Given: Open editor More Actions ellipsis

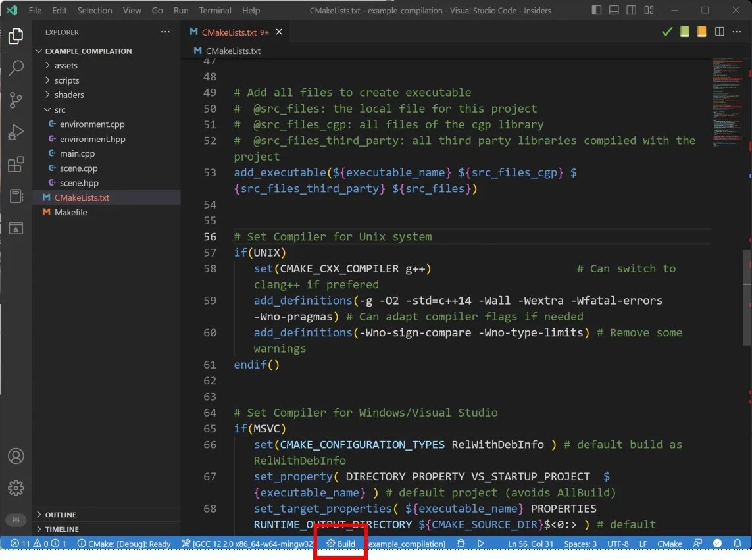Looking at the screenshot, I should tap(737, 32).
